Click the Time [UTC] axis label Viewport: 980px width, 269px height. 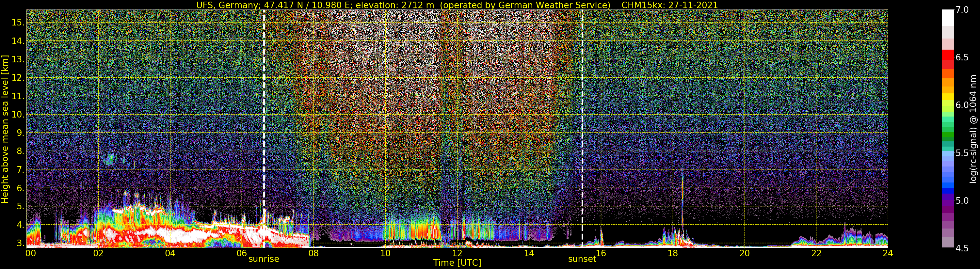457,263
